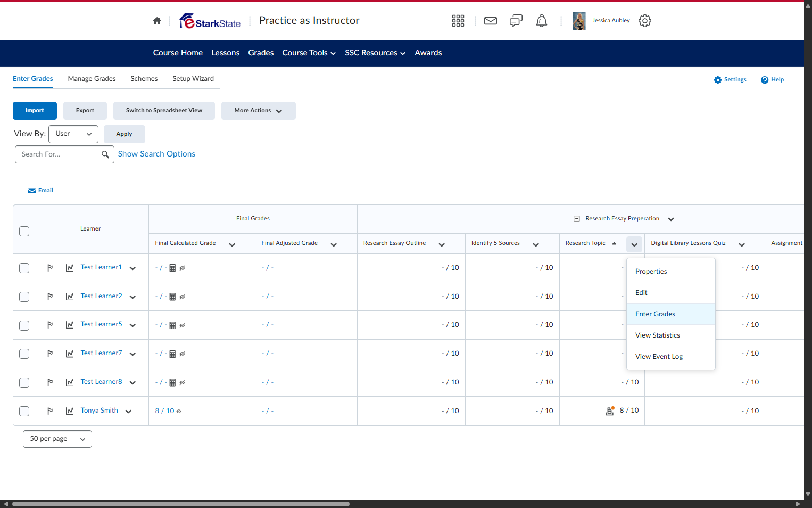
Task: Open the Show Search Options link
Action: pyautogui.click(x=156, y=154)
